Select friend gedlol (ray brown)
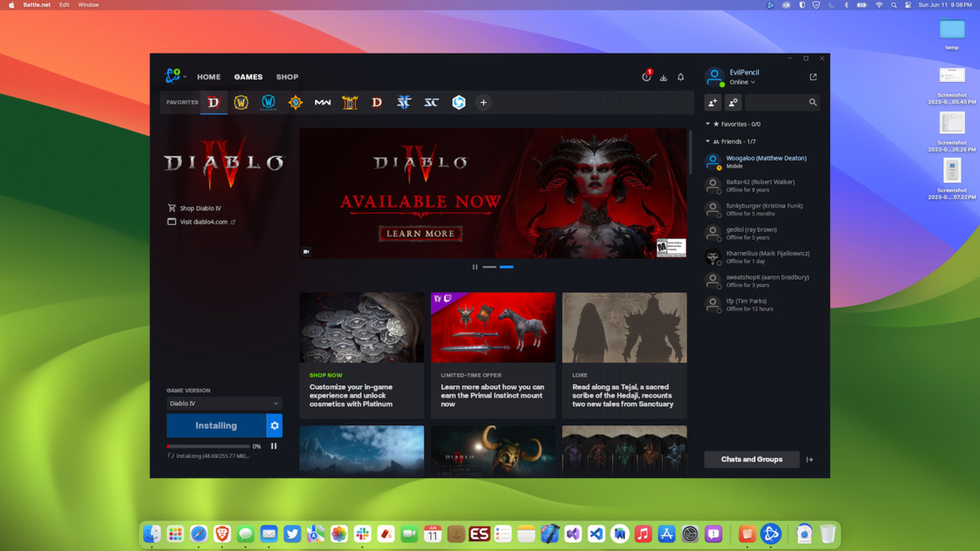Viewport: 980px width, 551px height. [x=762, y=234]
